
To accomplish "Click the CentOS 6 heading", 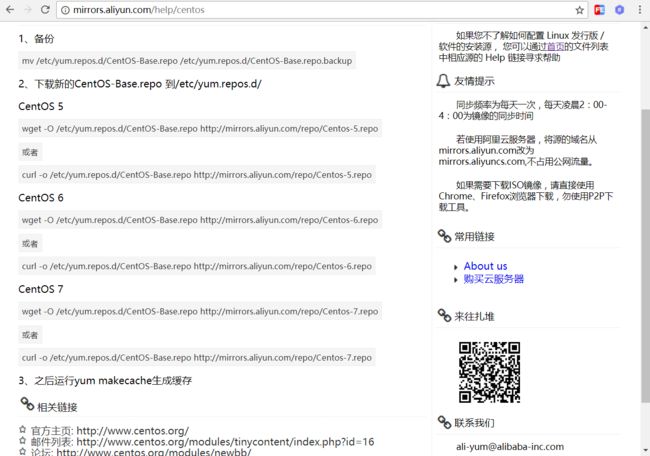I will tap(41, 198).
